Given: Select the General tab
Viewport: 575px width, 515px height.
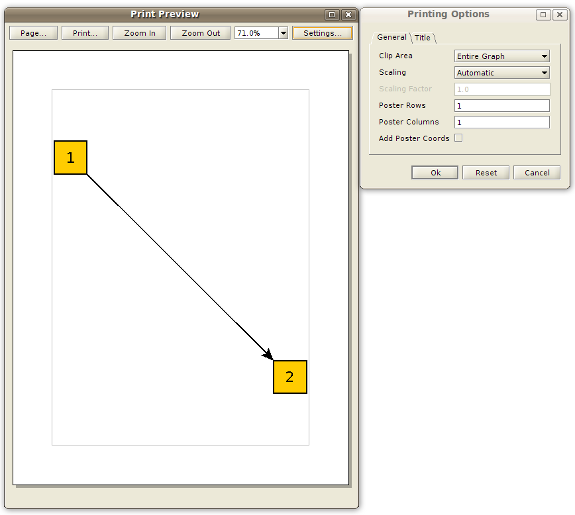Looking at the screenshot, I should coord(391,37).
